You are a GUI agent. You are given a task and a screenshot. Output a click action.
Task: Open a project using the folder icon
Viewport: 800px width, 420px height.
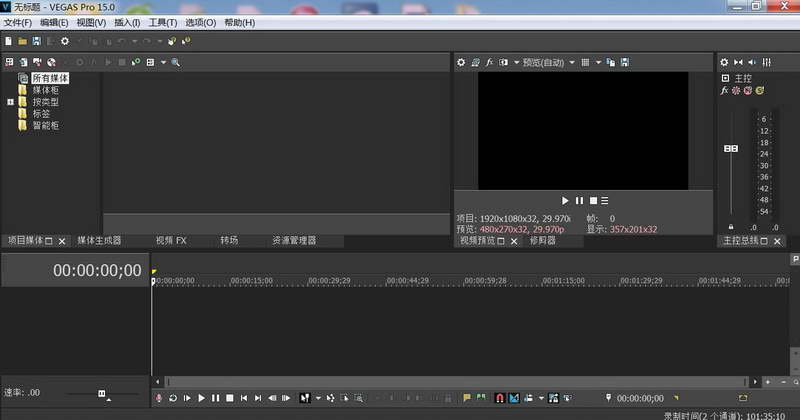[x=22, y=41]
